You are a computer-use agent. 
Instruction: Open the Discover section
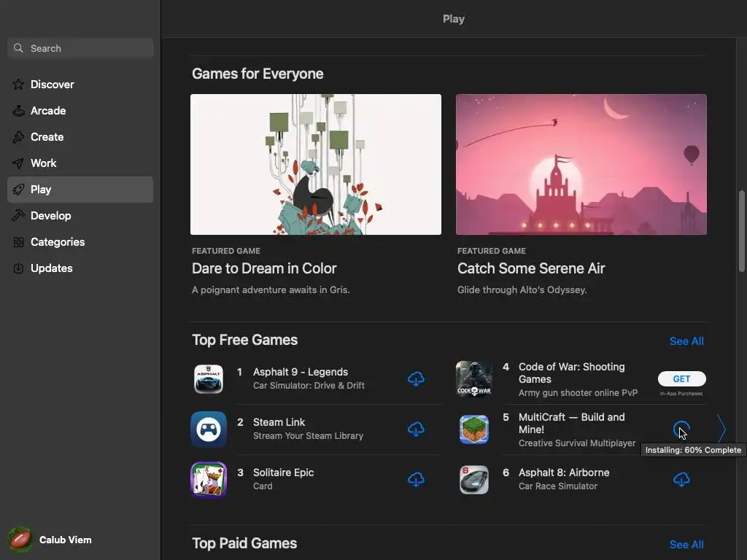(x=80, y=85)
